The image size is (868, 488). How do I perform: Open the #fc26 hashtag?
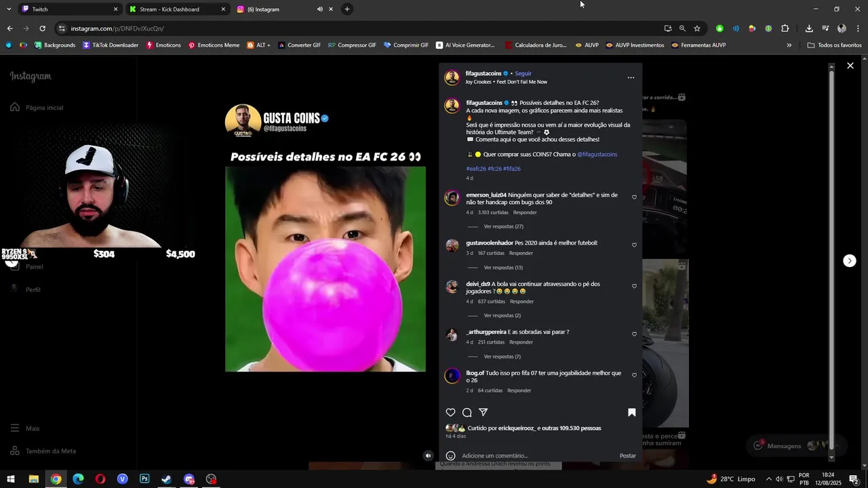point(494,169)
